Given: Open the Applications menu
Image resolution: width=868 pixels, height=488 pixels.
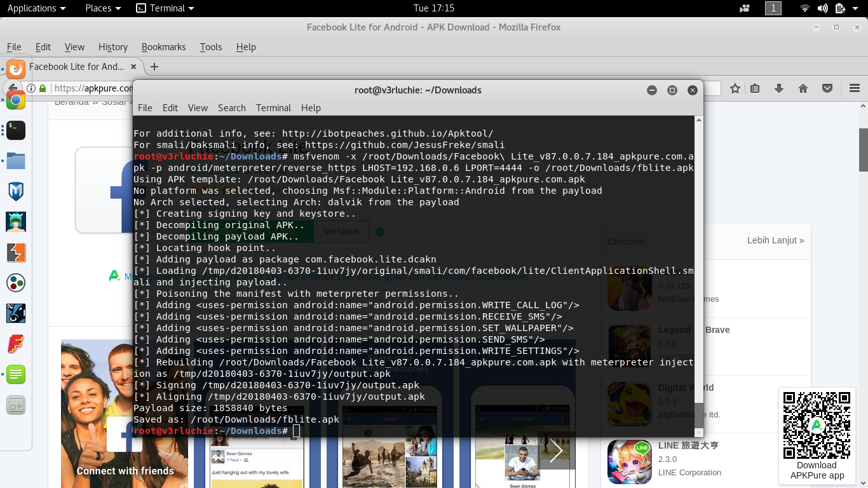Looking at the screenshot, I should [36, 8].
